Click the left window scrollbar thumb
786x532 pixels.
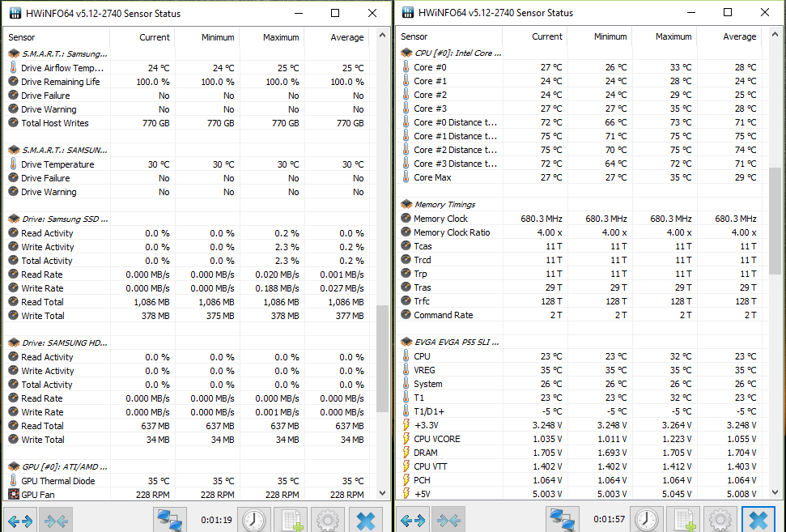[x=382, y=358]
